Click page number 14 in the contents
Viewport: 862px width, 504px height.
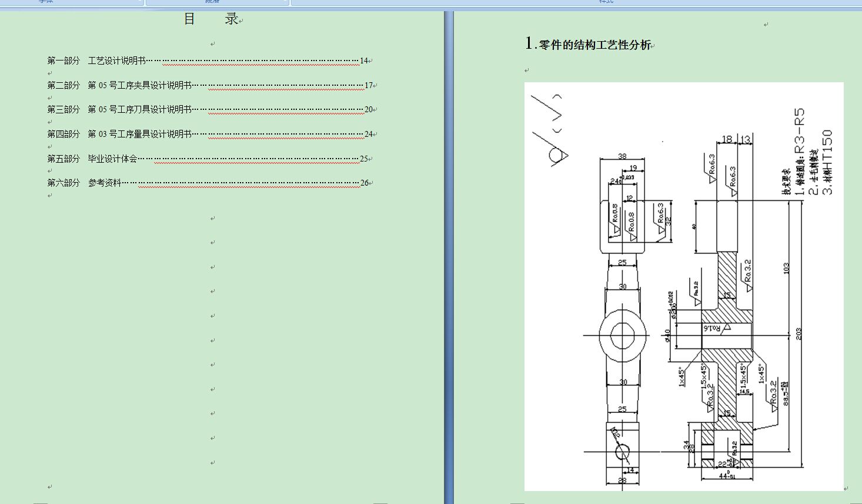[x=364, y=61]
